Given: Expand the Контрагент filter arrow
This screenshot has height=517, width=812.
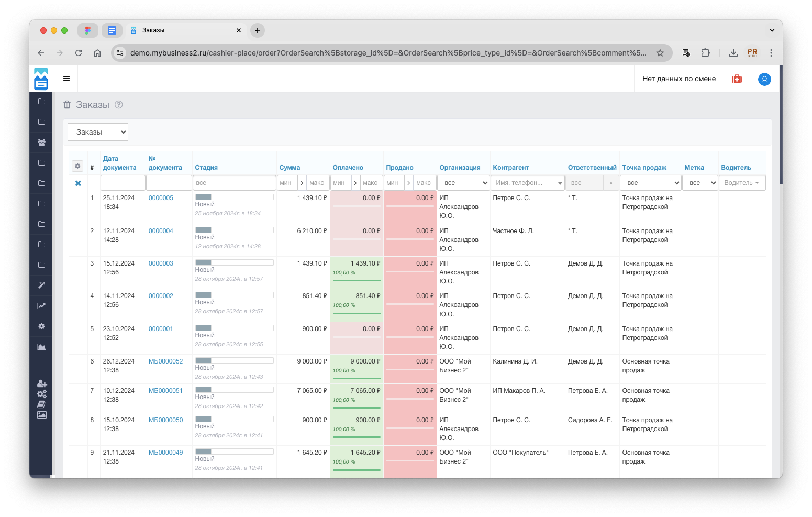Looking at the screenshot, I should coord(560,183).
